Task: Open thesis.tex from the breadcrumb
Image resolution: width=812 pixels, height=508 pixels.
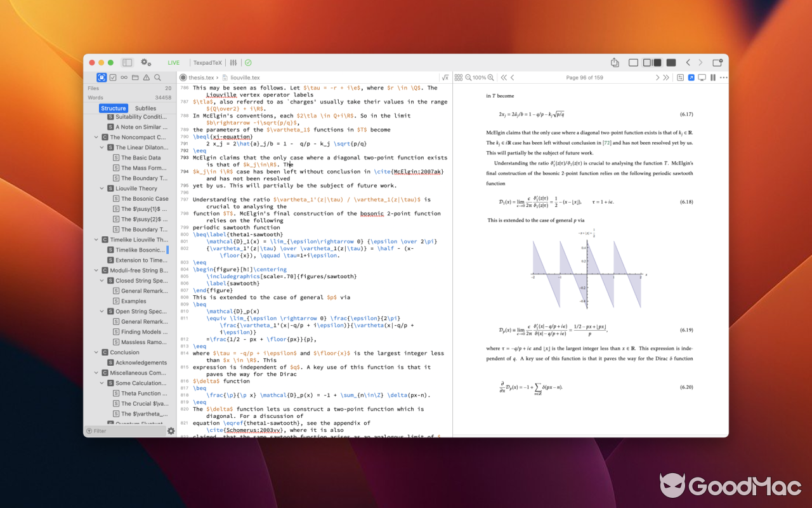Action: pyautogui.click(x=202, y=77)
